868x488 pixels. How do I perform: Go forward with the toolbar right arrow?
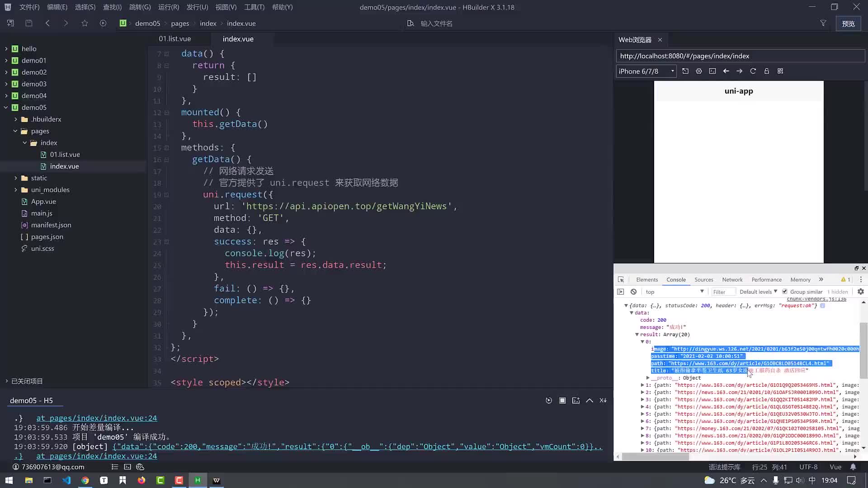[x=66, y=23]
